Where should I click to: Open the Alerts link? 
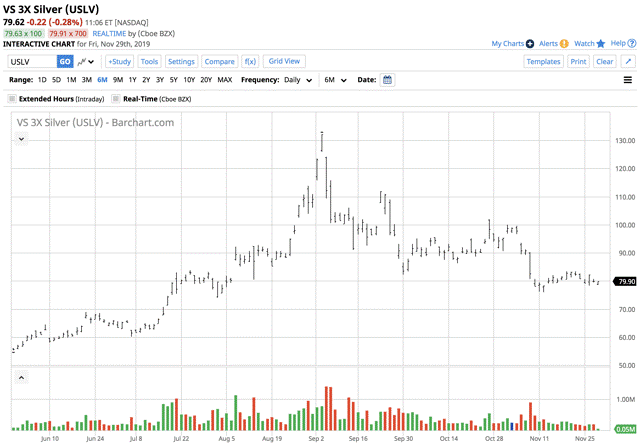549,44
